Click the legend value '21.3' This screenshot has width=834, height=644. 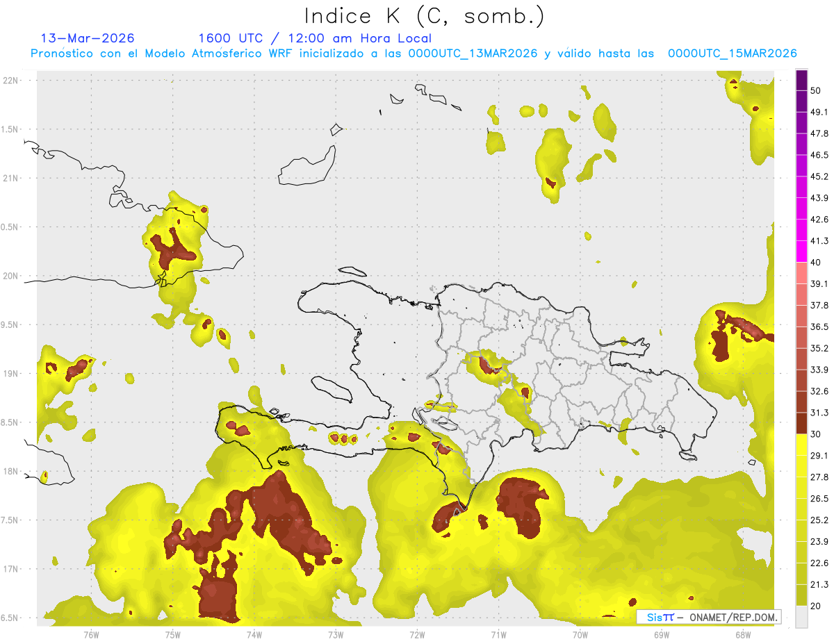click(819, 585)
